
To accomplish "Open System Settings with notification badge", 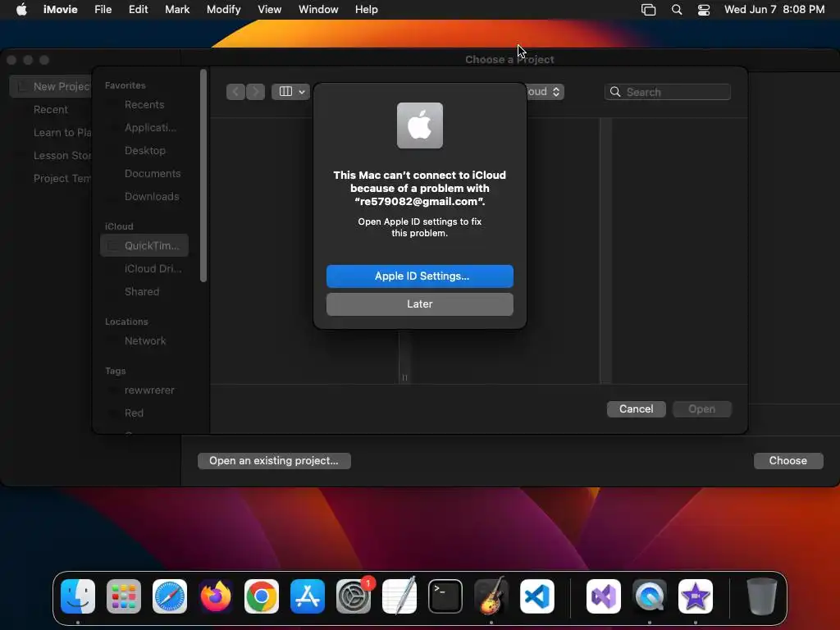I will coord(354,596).
